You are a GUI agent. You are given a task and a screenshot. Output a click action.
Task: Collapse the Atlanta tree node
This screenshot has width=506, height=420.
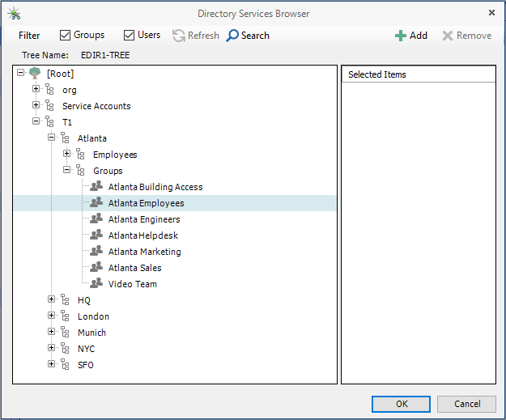[51, 138]
